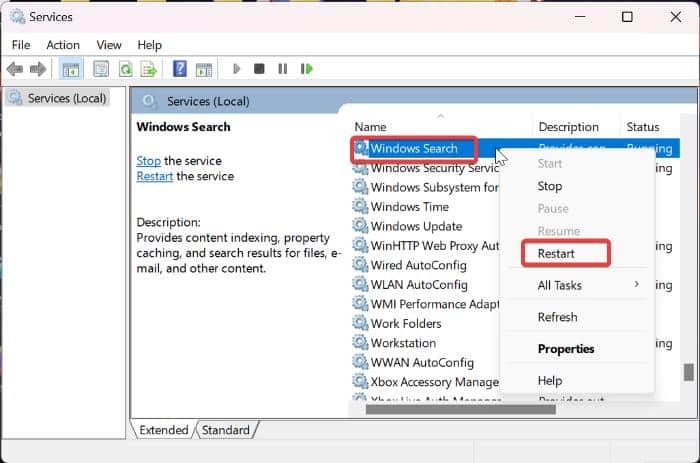Toggle Show/Hide Console Tree toolbar icon
Image resolution: width=700 pixels, height=463 pixels.
[x=71, y=69]
